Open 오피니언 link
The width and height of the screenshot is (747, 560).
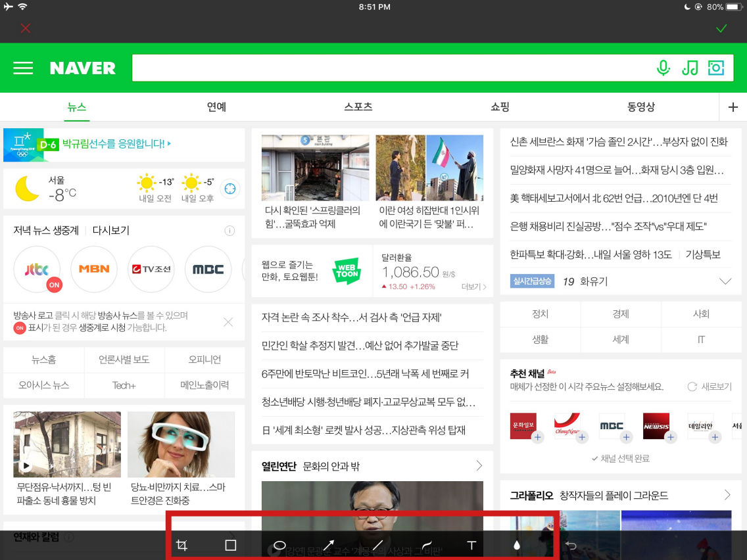pyautogui.click(x=205, y=360)
